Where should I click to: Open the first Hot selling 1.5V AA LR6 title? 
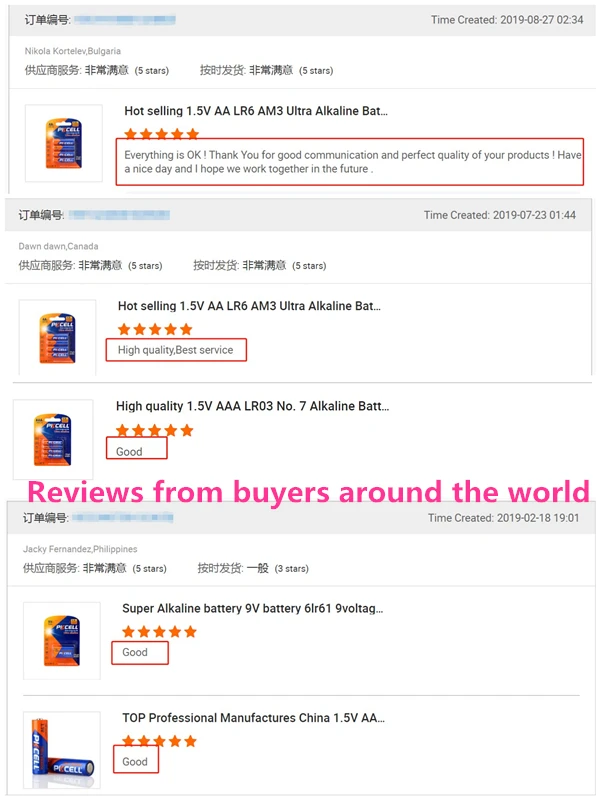click(256, 111)
